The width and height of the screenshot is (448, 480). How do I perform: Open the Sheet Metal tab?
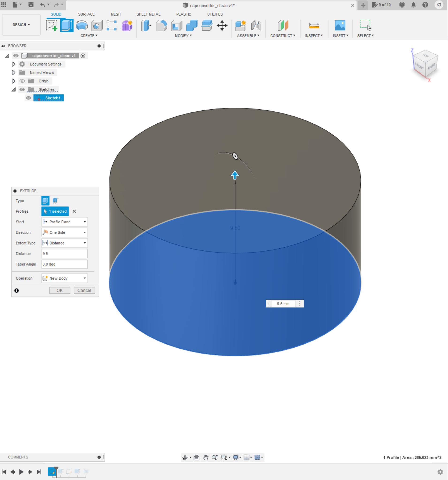click(x=149, y=14)
